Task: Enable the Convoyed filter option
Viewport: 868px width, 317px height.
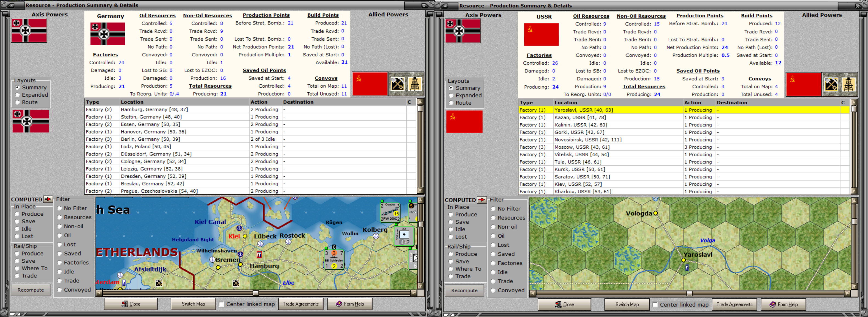Action: (x=59, y=290)
